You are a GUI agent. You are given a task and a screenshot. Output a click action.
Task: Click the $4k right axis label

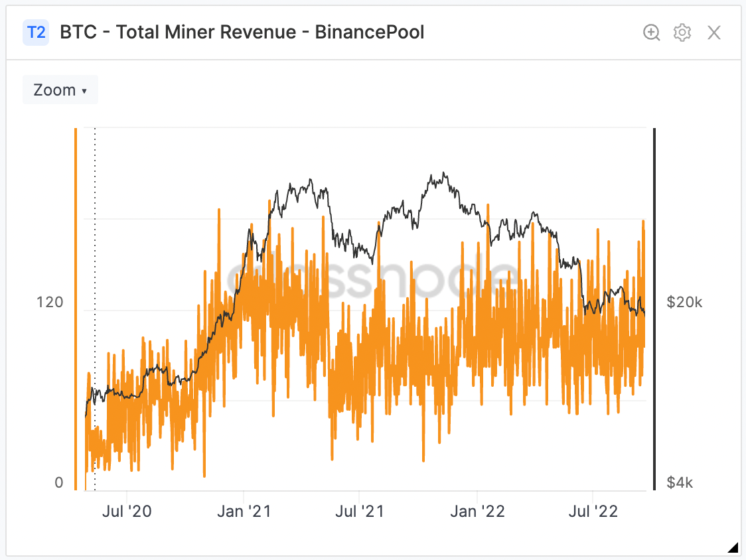coord(680,482)
